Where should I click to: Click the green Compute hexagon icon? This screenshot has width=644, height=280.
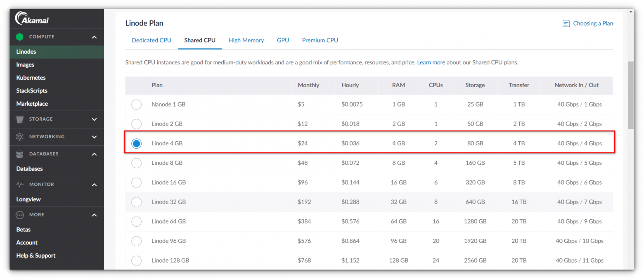(x=19, y=37)
